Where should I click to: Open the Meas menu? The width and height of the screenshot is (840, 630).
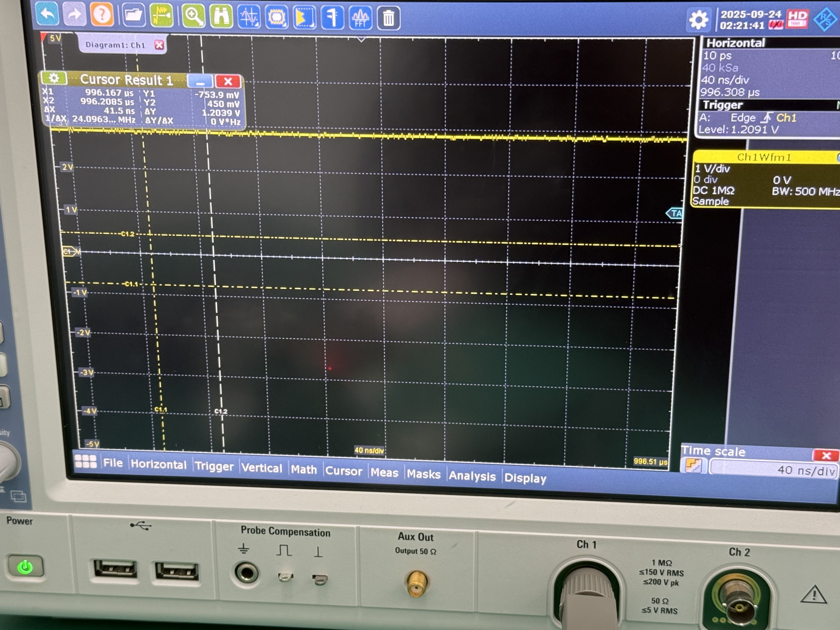click(x=384, y=473)
